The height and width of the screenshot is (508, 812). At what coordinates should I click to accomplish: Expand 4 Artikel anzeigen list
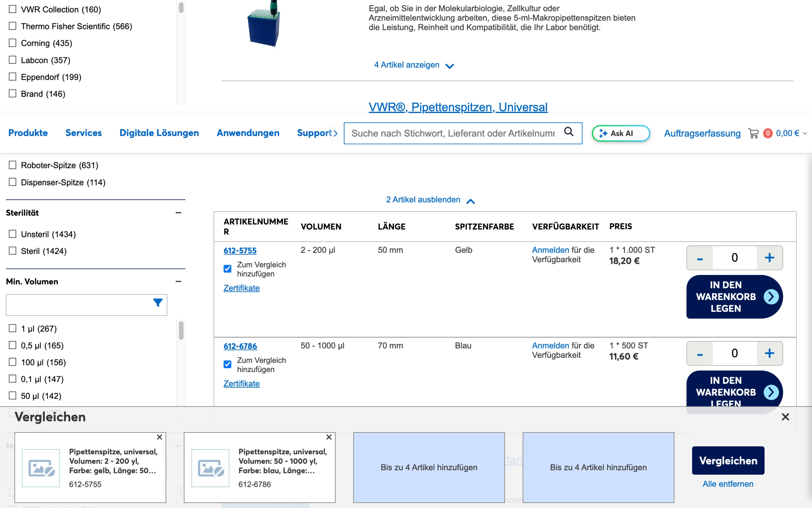pyautogui.click(x=414, y=65)
